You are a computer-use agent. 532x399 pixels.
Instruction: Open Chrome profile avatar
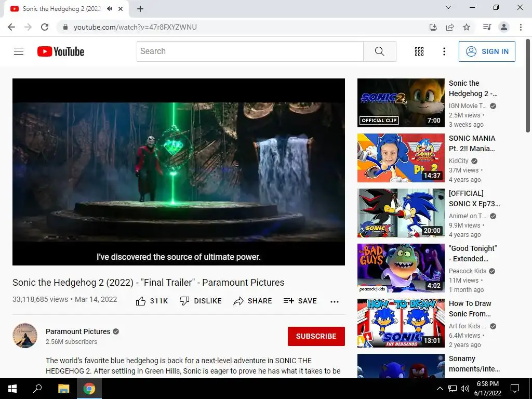[504, 27]
